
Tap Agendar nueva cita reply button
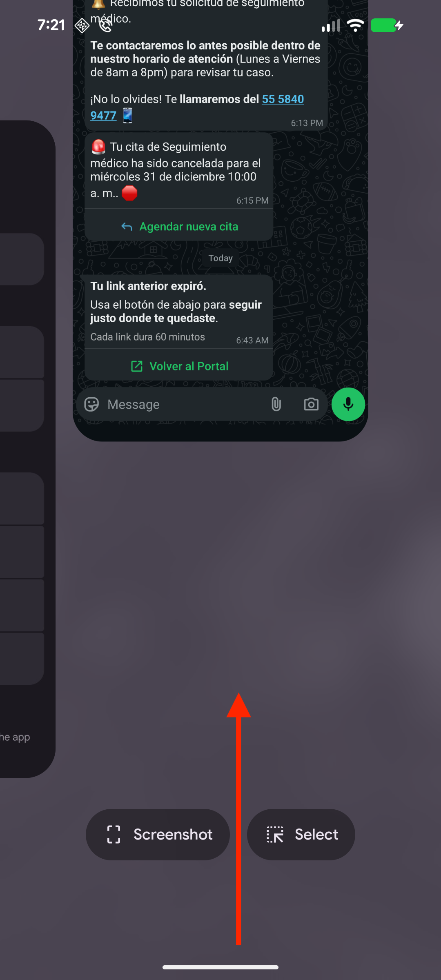[x=179, y=226]
